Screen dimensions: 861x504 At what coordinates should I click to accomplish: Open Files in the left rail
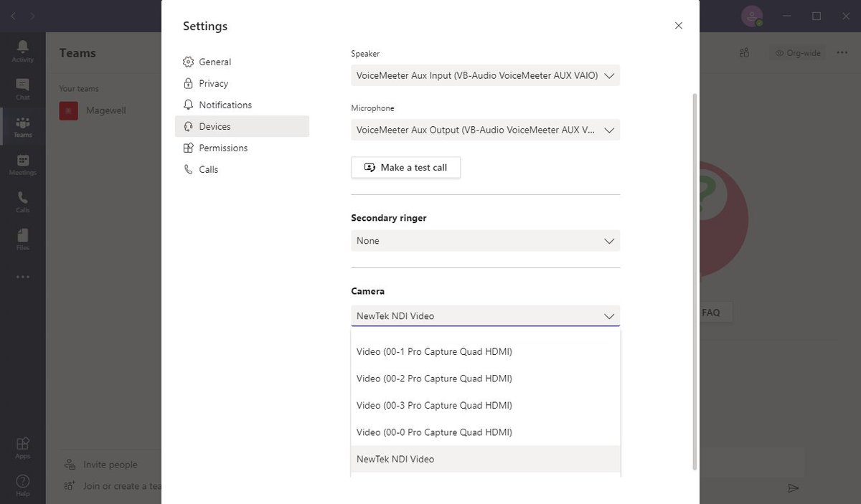pyautogui.click(x=22, y=240)
